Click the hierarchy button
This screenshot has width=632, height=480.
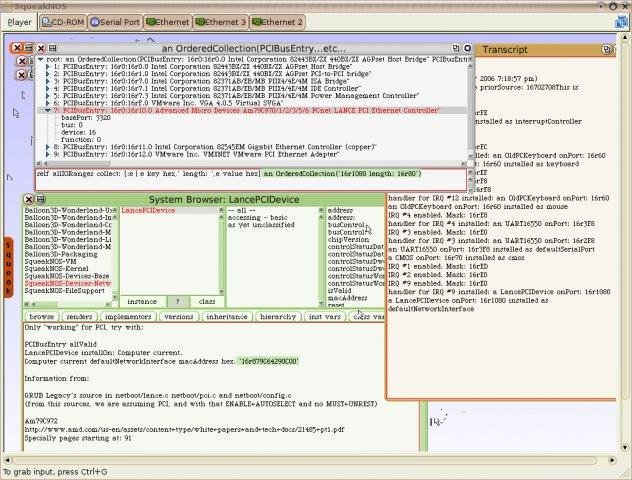click(278, 317)
